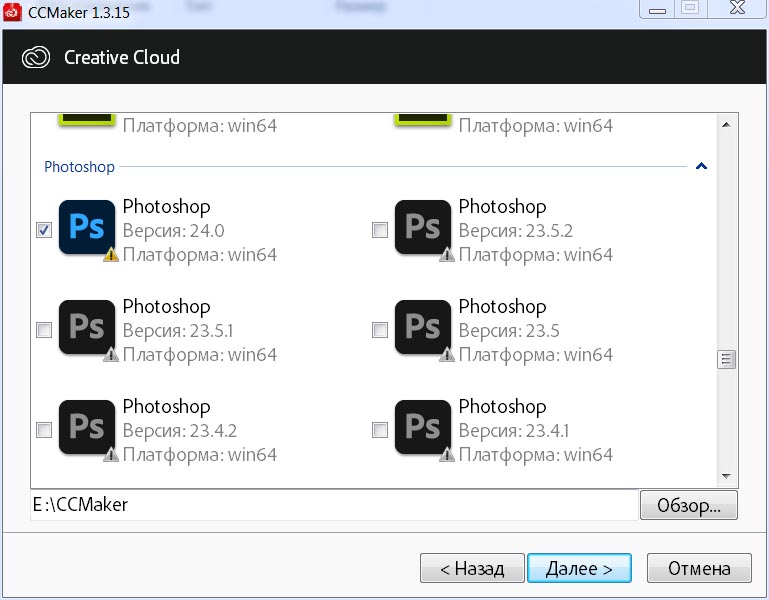Click warning triangle on Photoshop 23.4.1
The width and height of the screenshot is (769, 600).
tap(447, 455)
